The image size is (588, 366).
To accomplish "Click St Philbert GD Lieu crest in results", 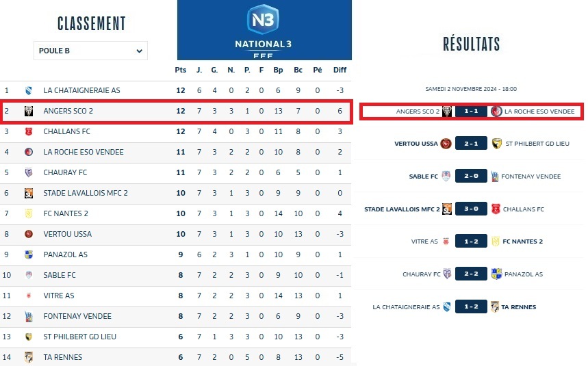I will (496, 143).
